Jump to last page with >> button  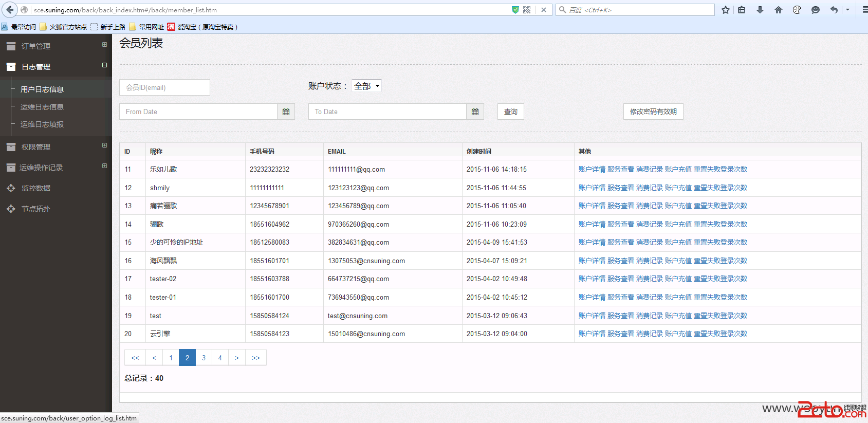[256, 358]
